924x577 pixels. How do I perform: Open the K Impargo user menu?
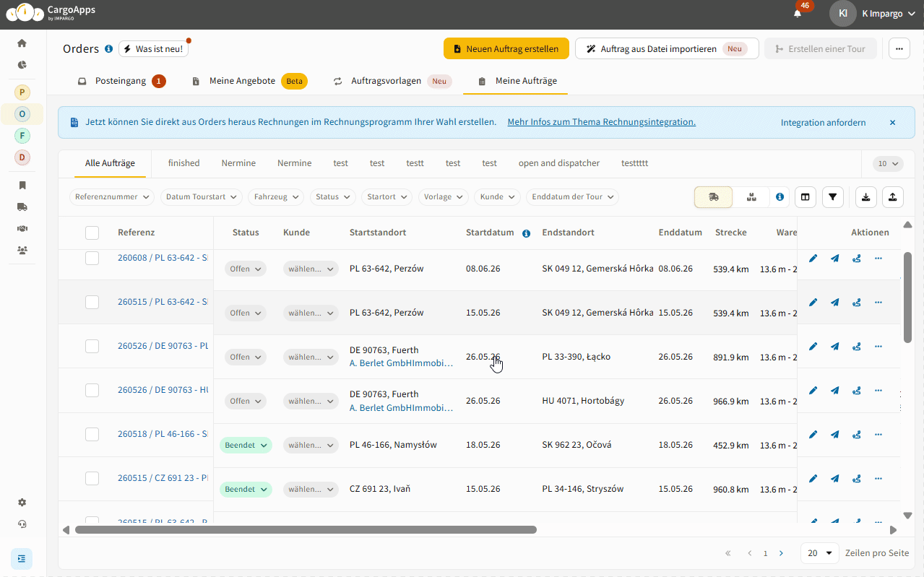(873, 14)
